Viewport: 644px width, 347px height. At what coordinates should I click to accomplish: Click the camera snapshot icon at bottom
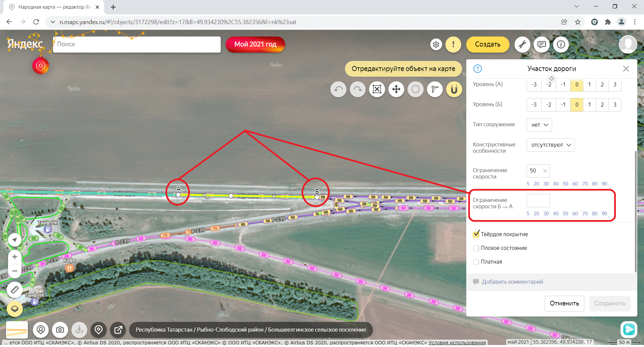pyautogui.click(x=60, y=330)
